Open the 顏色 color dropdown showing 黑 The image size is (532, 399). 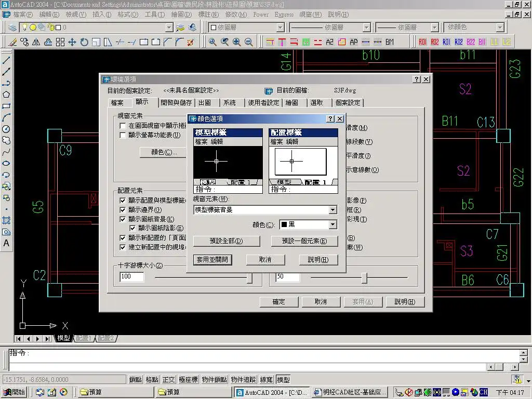pyautogui.click(x=333, y=224)
